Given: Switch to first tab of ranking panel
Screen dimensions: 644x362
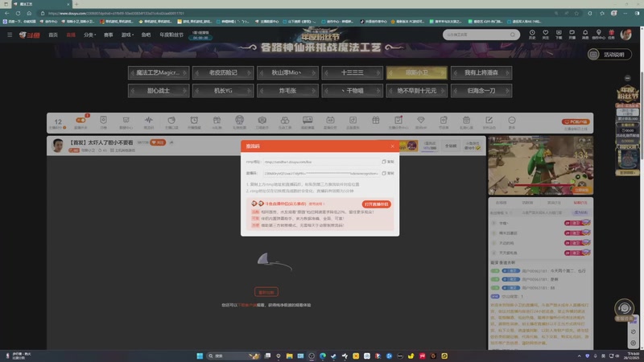Looking at the screenshot, I should point(501,203).
